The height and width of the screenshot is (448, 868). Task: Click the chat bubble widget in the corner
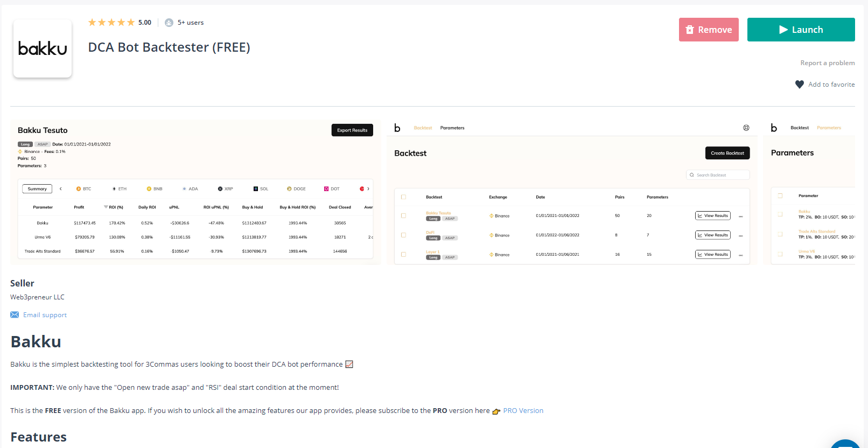pos(845,444)
